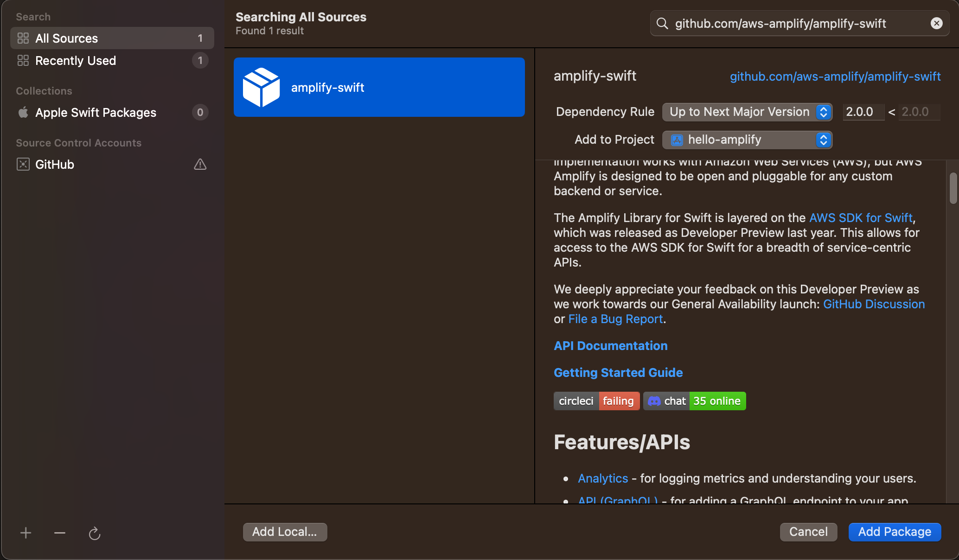This screenshot has height=560, width=959.
Task: Click the hello-amplify project icon
Action: pos(677,140)
